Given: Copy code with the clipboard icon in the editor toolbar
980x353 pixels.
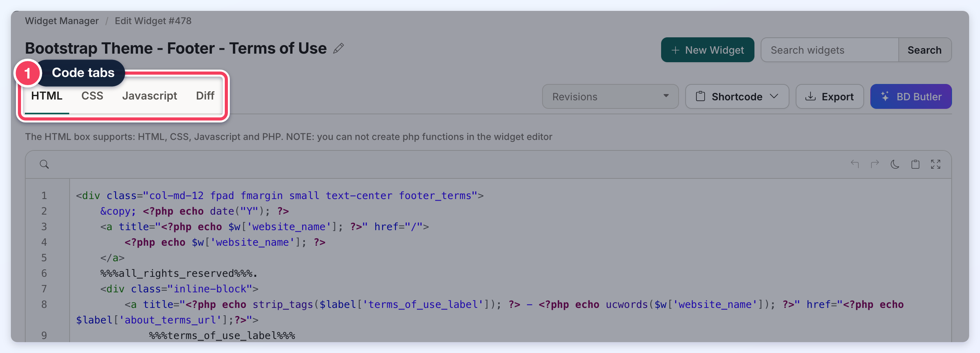Looking at the screenshot, I should [x=915, y=164].
